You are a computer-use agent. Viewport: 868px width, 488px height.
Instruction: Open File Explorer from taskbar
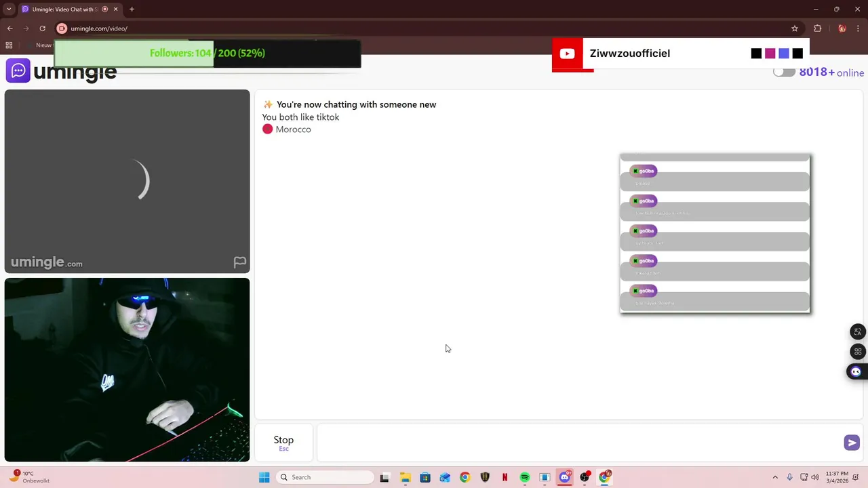pos(405,477)
